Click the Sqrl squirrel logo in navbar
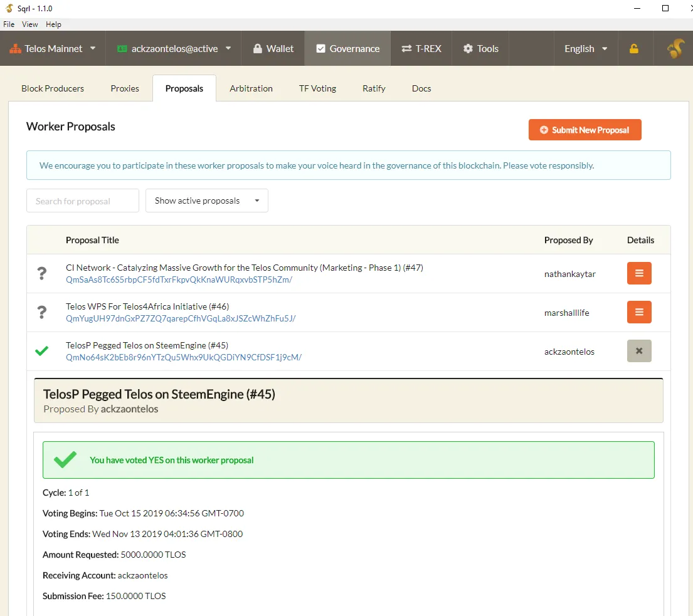693x616 pixels. pos(676,48)
